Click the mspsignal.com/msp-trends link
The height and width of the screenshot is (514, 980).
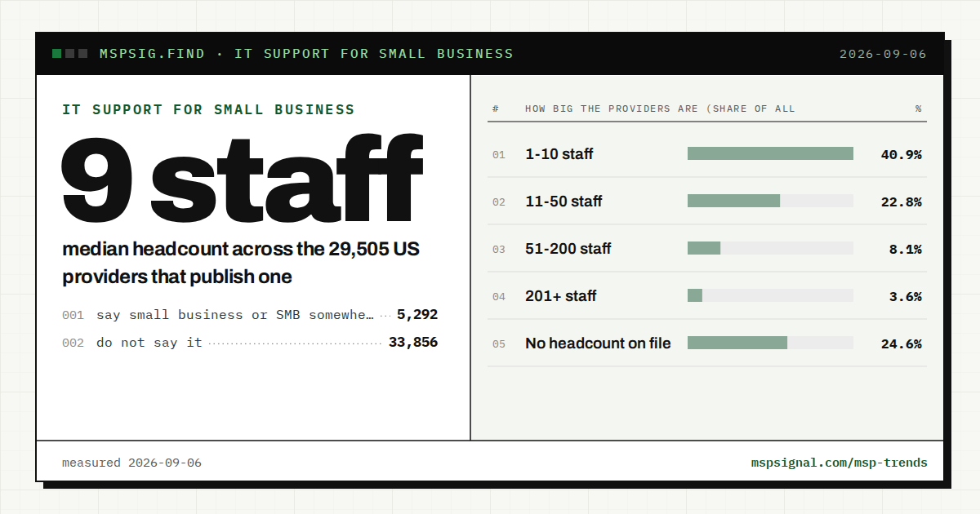point(840,463)
